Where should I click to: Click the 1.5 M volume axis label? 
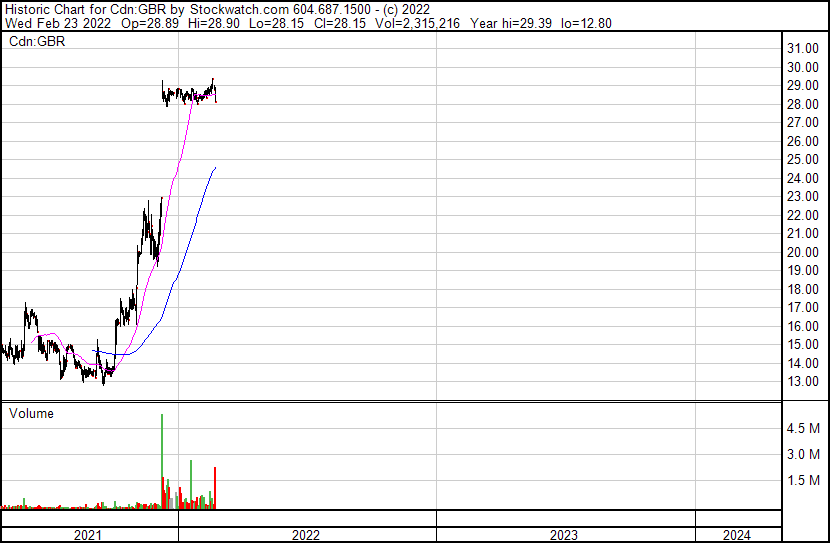tap(805, 481)
